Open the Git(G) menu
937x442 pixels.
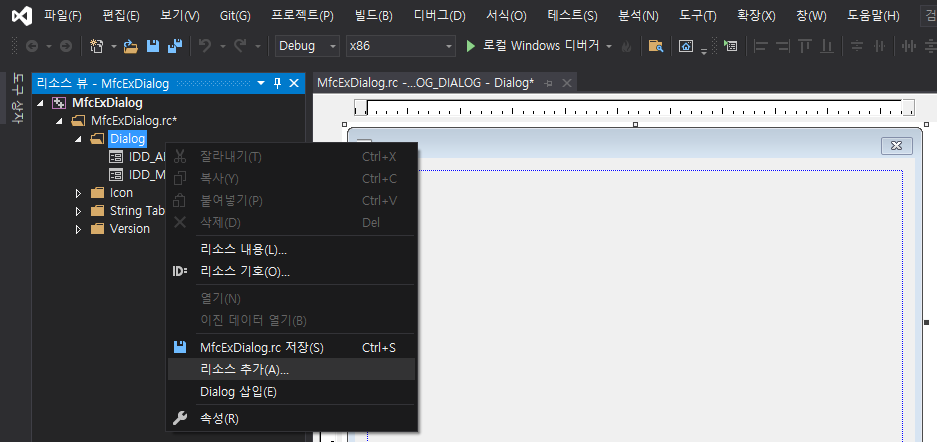tap(235, 16)
